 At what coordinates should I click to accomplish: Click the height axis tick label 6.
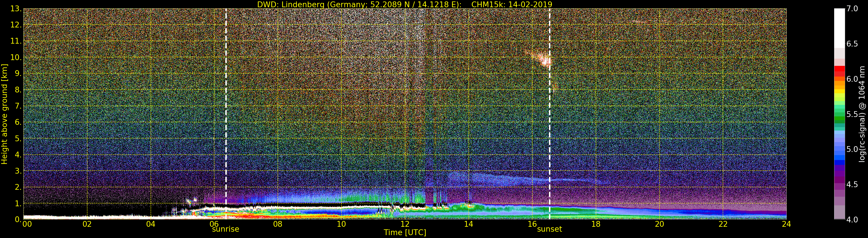18,122
